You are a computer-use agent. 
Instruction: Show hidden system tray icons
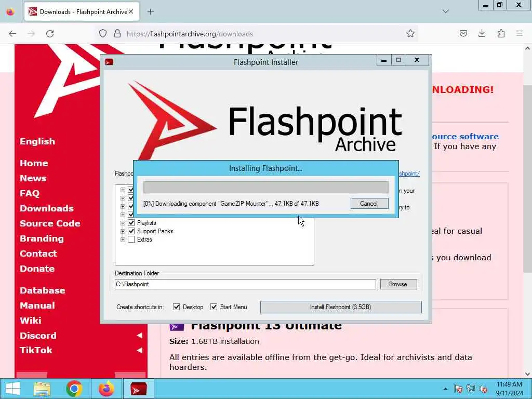[445, 389]
